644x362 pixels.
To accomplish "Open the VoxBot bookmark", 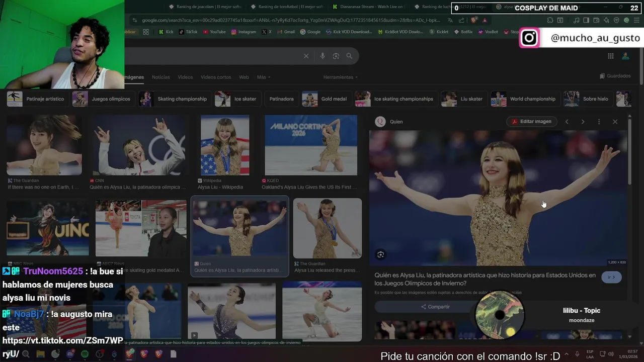I will pos(488,32).
